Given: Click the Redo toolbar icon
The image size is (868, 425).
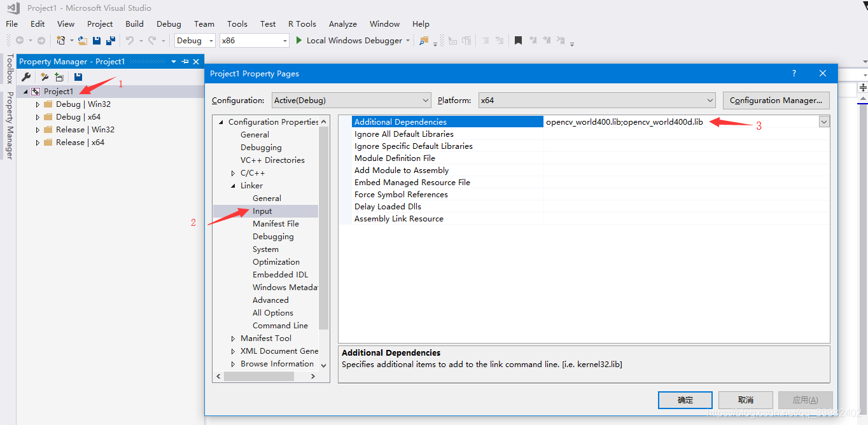Looking at the screenshot, I should click(x=152, y=41).
